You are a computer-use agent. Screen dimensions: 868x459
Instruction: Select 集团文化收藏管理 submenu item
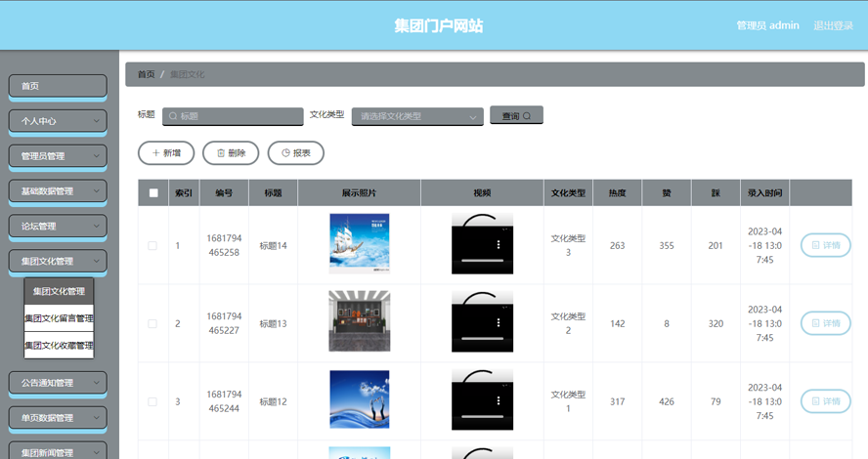(x=59, y=346)
